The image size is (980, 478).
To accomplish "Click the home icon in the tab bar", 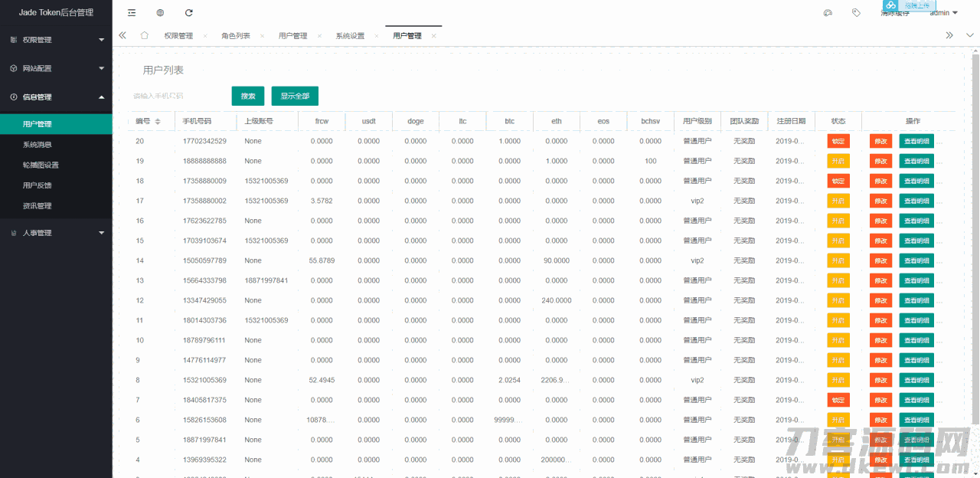I will (x=144, y=34).
